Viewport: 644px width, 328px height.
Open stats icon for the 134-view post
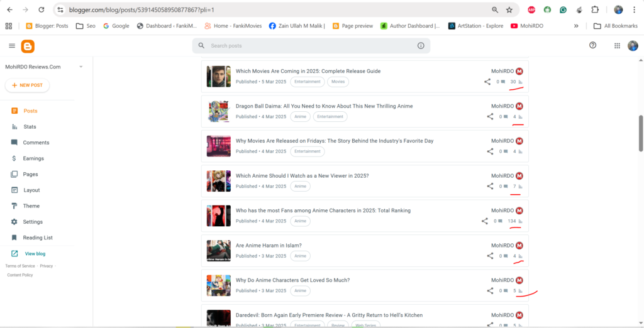521,221
